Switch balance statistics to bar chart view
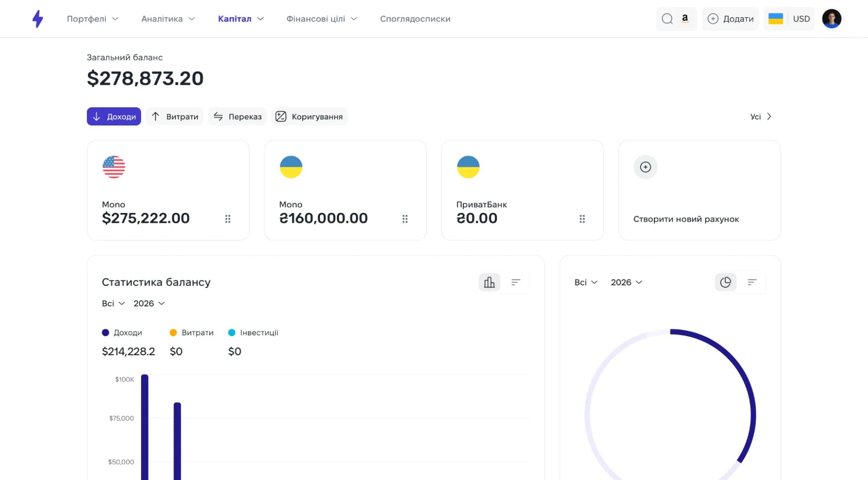868x480 pixels. [489, 282]
